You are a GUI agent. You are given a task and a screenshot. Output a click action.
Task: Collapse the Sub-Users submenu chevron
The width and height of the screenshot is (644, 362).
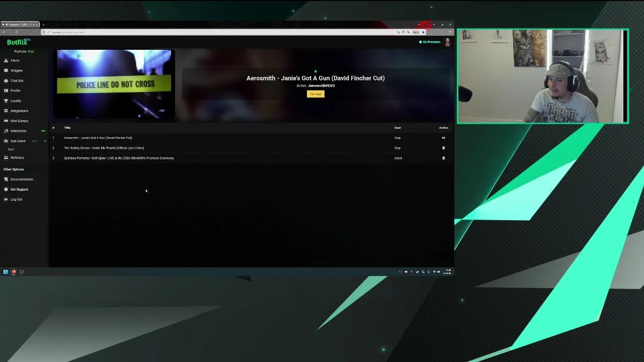pos(45,141)
